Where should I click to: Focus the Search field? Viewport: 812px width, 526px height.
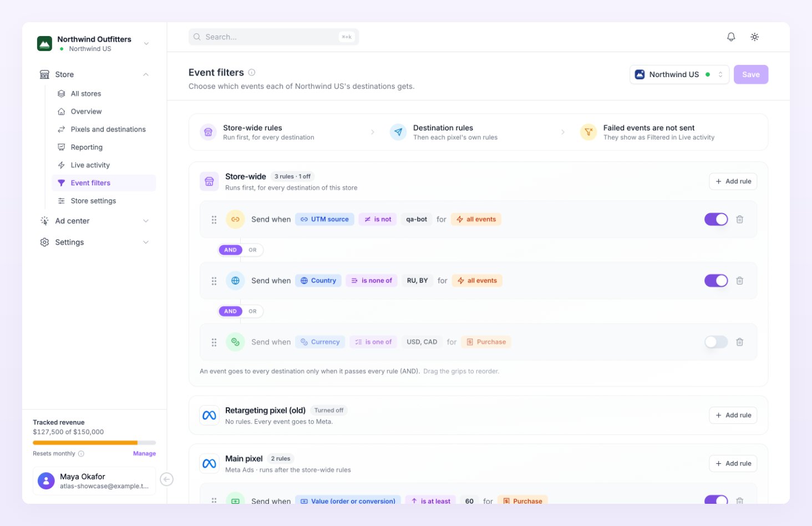click(x=273, y=37)
